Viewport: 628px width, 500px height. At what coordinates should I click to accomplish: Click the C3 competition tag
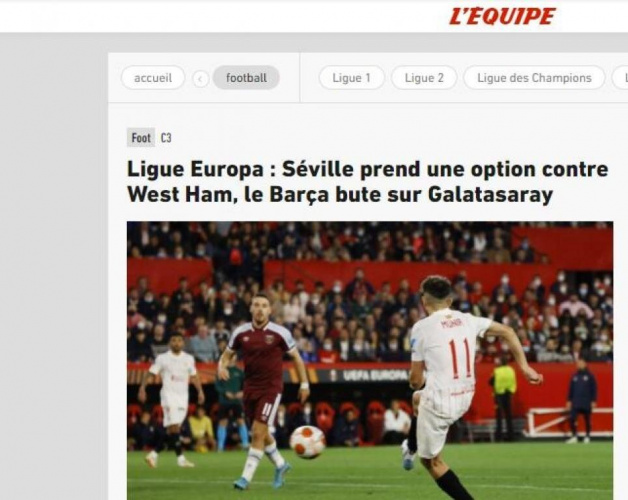click(x=166, y=138)
